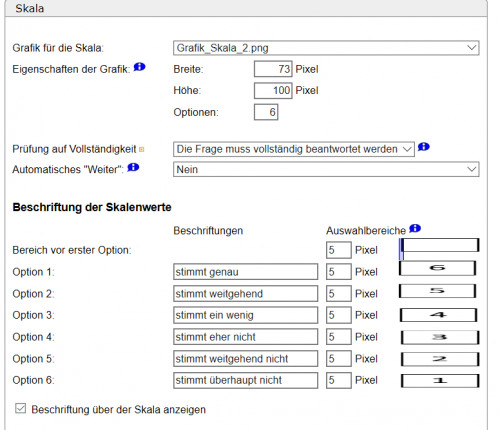Open Grafik für die Skala dropdown
Screen dimensions: 500x430
point(326,48)
